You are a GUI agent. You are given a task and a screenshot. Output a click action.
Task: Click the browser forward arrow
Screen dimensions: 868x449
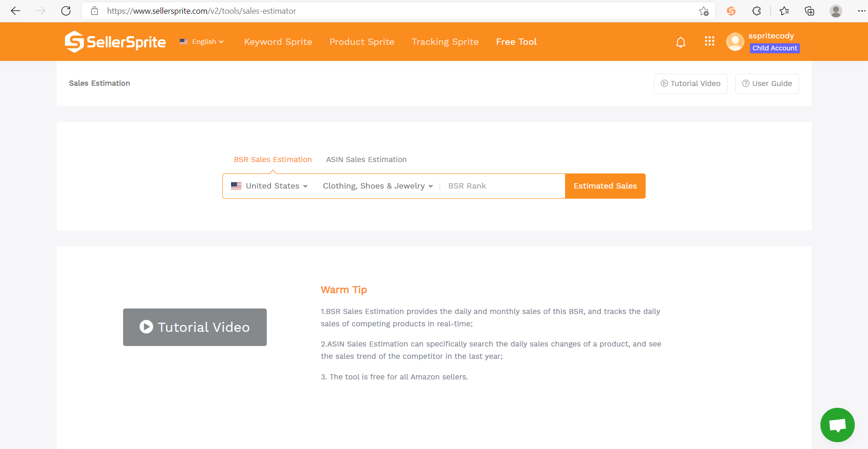[41, 11]
